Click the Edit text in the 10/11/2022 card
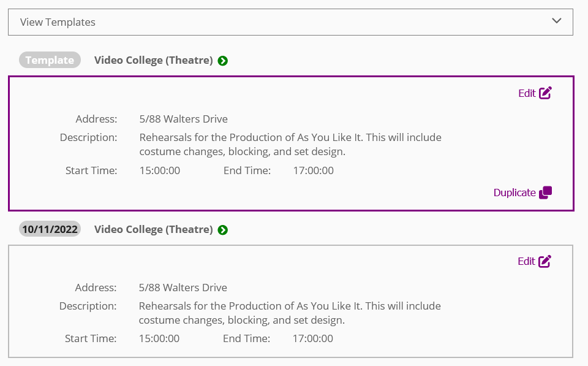588x366 pixels. 526,261
